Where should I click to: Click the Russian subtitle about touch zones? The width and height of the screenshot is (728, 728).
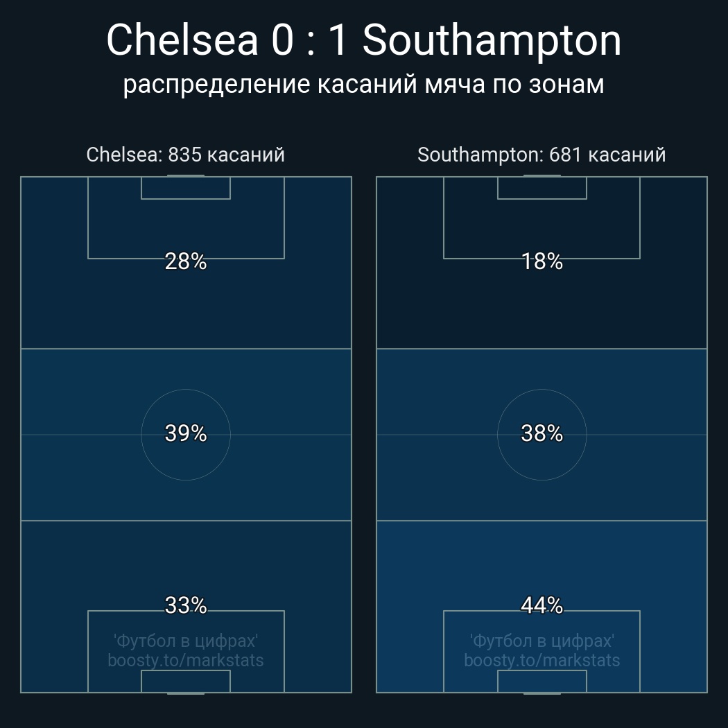(363, 84)
